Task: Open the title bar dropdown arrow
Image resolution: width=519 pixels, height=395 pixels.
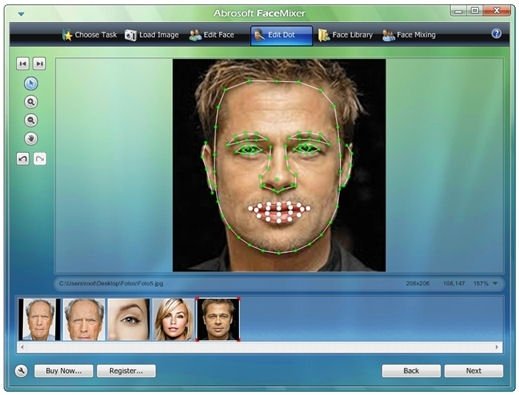Action: [21, 14]
